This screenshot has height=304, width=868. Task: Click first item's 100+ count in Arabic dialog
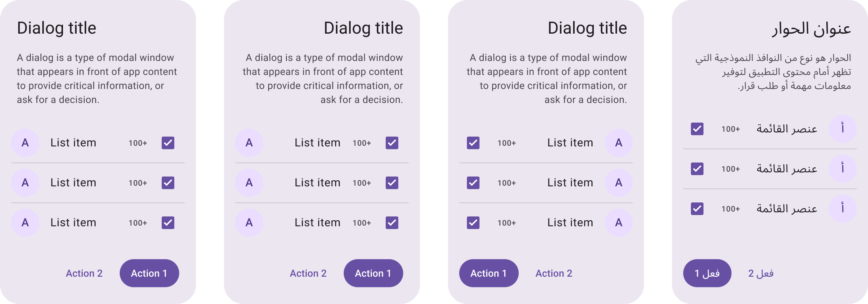click(731, 129)
